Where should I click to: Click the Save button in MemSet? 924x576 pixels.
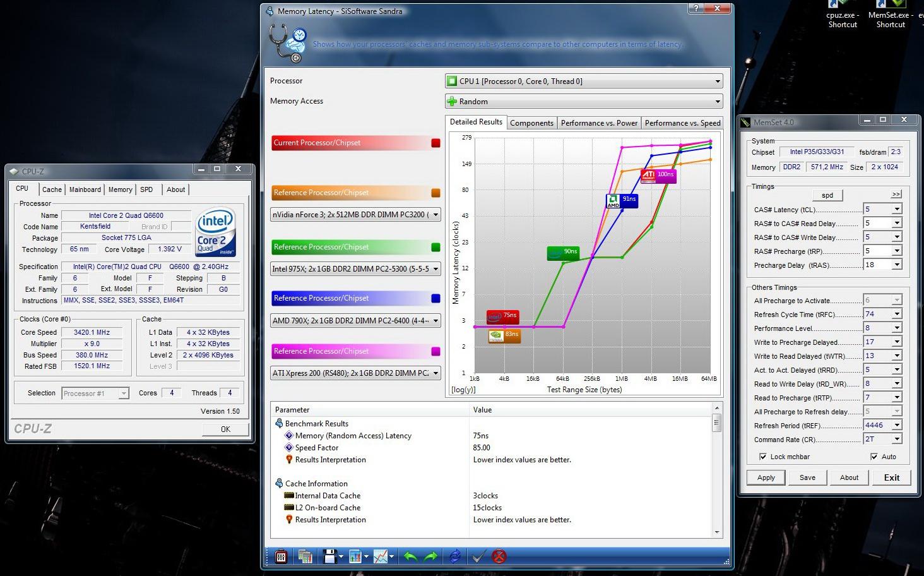(x=807, y=477)
